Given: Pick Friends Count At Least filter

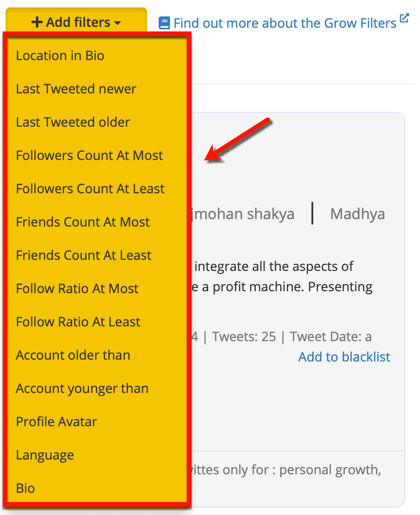Looking at the screenshot, I should 84,255.
